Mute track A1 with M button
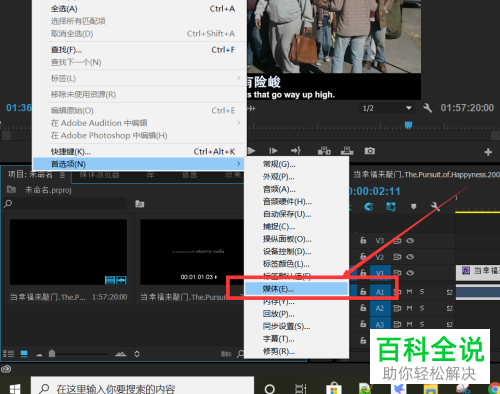500x394 pixels. click(x=410, y=292)
